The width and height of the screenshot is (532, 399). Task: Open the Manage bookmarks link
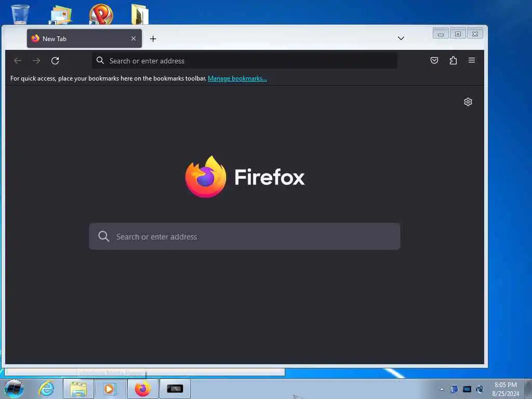tap(237, 78)
